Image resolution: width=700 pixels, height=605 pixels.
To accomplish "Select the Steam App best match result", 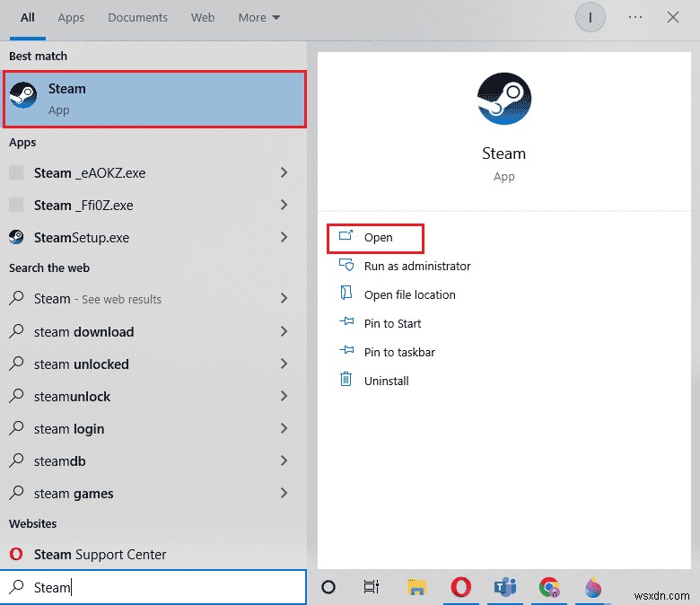I will [154, 99].
